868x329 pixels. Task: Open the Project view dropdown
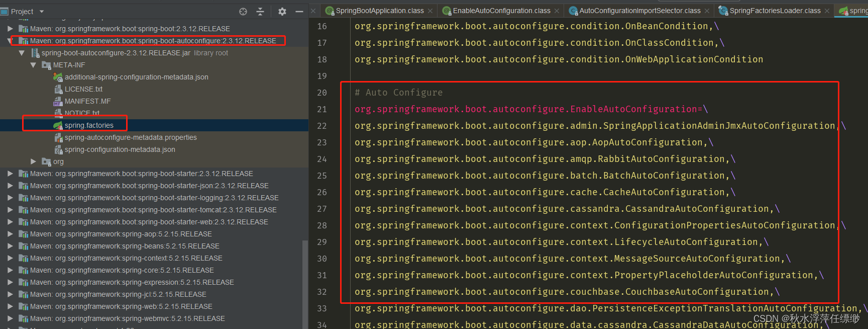point(42,12)
